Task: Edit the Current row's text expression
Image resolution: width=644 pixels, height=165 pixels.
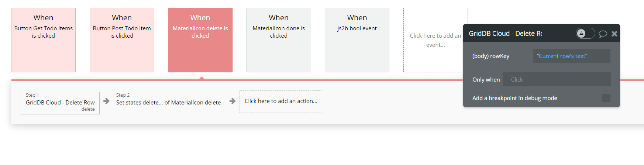Action: coord(562,56)
